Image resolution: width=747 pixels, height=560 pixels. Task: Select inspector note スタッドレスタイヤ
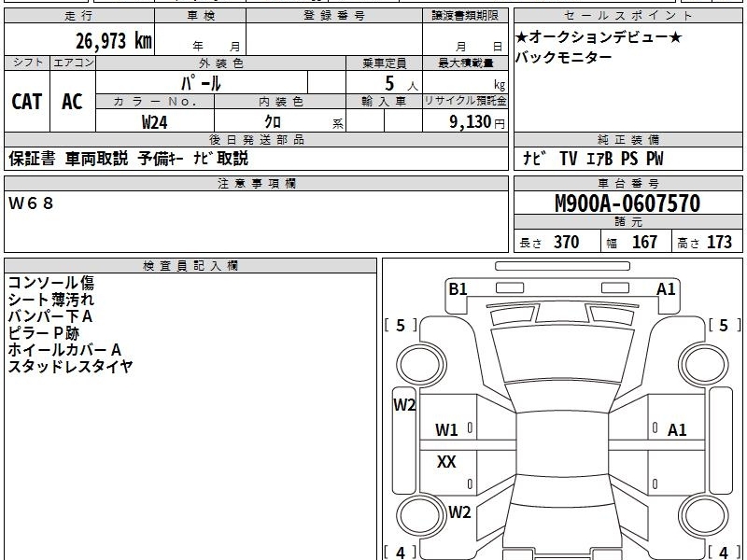(x=70, y=366)
